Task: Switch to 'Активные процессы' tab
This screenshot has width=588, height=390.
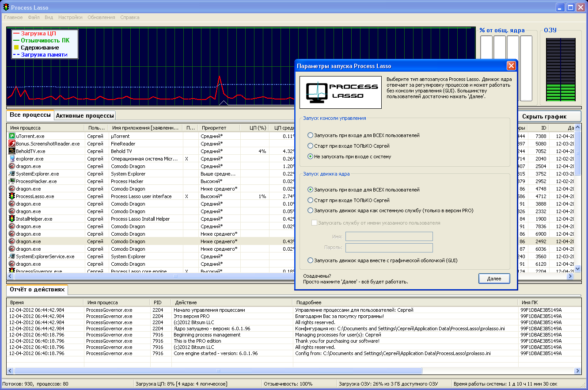Action: pyautogui.click(x=85, y=115)
